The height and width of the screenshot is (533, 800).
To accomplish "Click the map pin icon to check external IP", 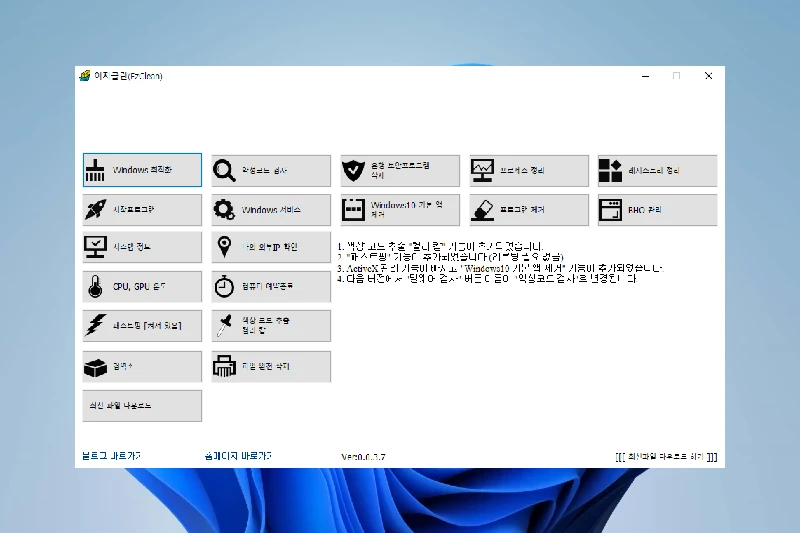I will pyautogui.click(x=225, y=248).
